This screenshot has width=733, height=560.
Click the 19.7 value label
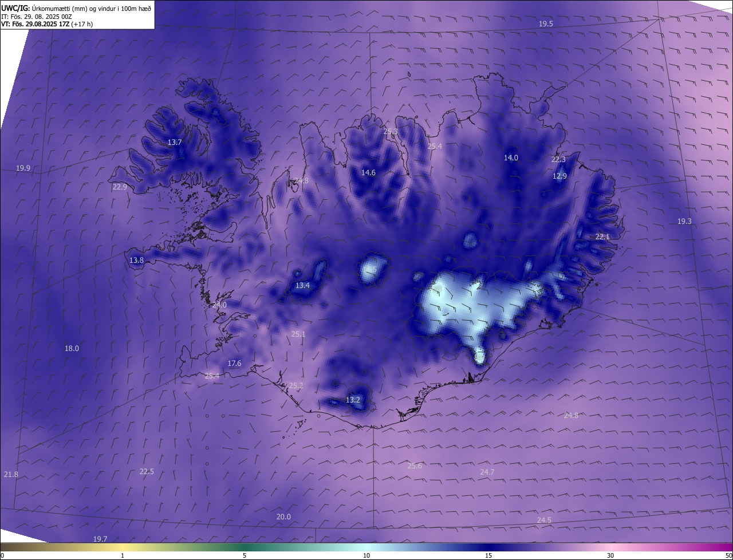pyautogui.click(x=100, y=539)
